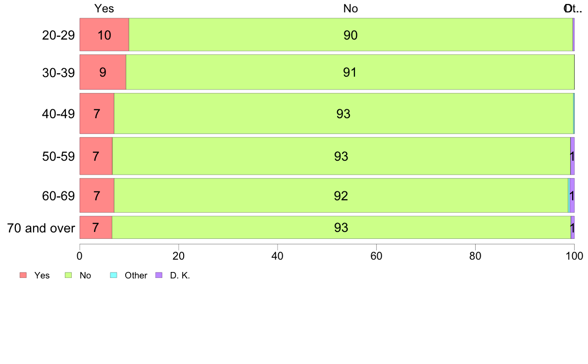588x364 pixels.
Task: Click the 70 and over row label
Action: point(41,228)
